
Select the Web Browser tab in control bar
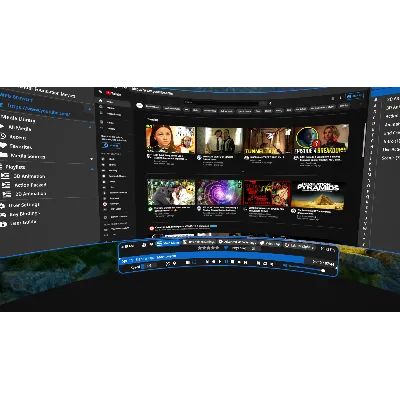tap(168, 243)
